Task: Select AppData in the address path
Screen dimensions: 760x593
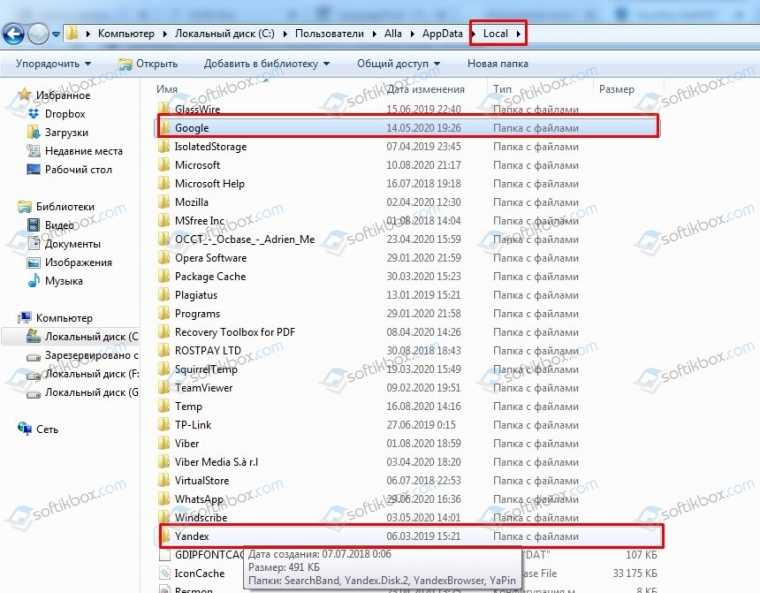Action: (442, 33)
